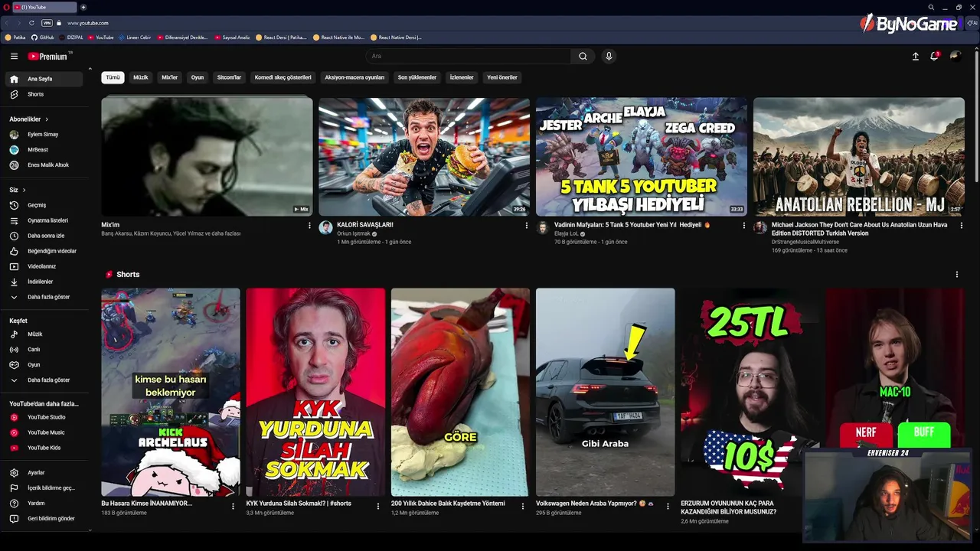This screenshot has width=980, height=551.
Task: Open Shorts shelf options menu
Action: coord(956,275)
